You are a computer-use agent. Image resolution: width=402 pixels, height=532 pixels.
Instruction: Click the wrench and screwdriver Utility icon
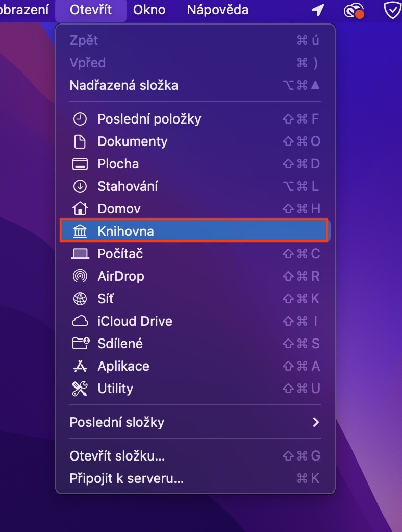click(x=80, y=389)
